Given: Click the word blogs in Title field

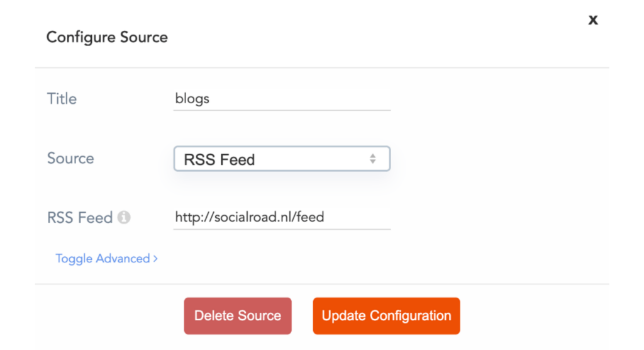Looking at the screenshot, I should click(x=192, y=99).
